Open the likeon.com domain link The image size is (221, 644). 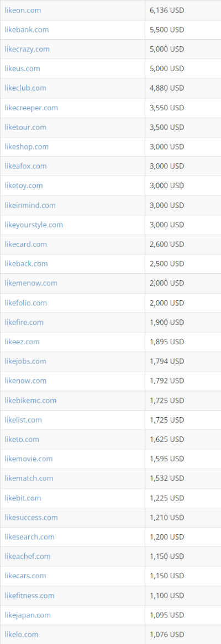pyautogui.click(x=23, y=10)
